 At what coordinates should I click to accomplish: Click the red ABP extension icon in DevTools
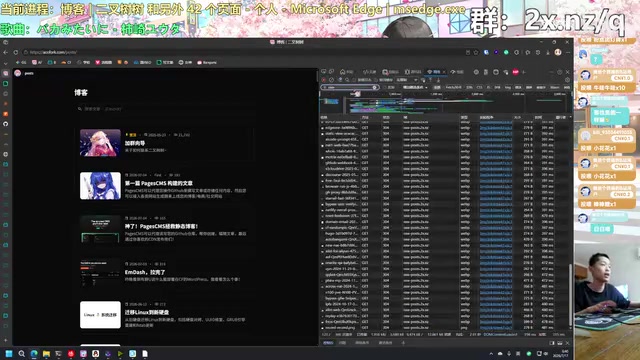516,72
